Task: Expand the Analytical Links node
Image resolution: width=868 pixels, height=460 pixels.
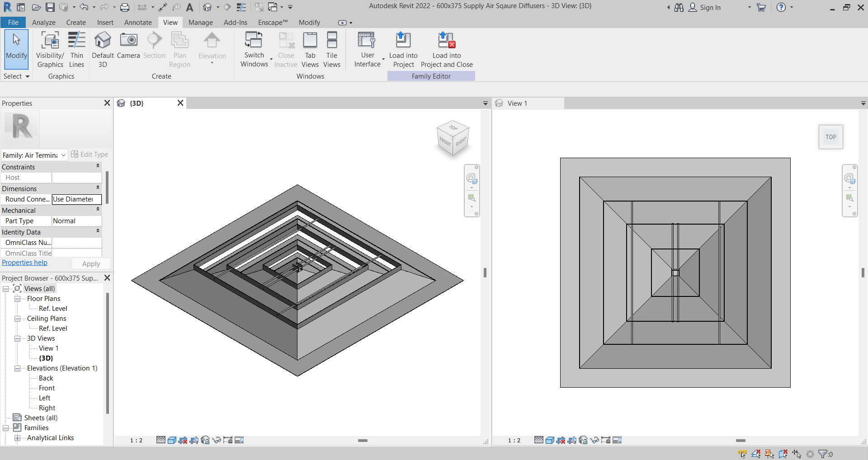Action: (17, 438)
